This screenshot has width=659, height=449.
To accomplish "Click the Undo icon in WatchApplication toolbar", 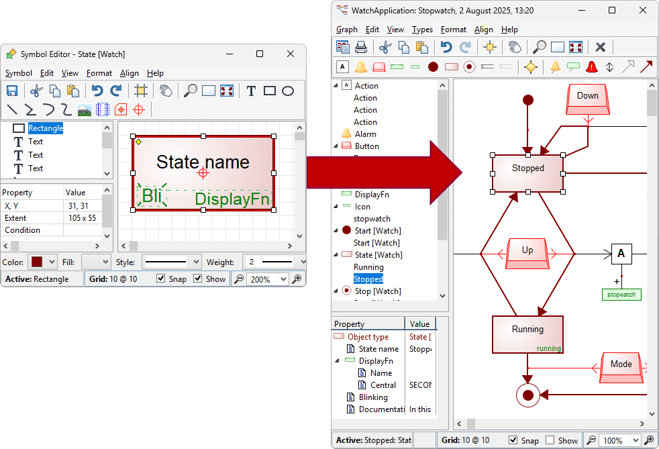I will coord(446,47).
